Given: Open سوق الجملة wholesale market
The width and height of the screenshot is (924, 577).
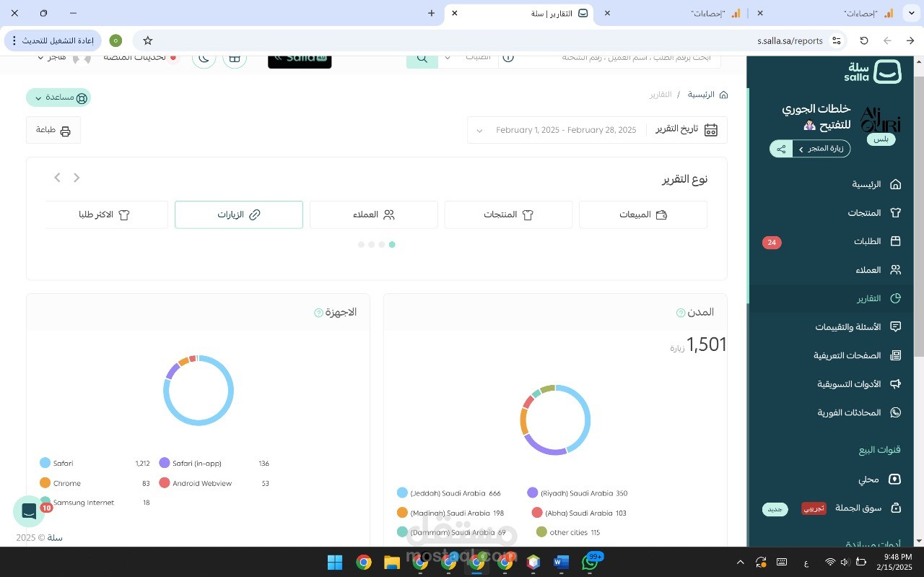Looking at the screenshot, I should [868, 508].
